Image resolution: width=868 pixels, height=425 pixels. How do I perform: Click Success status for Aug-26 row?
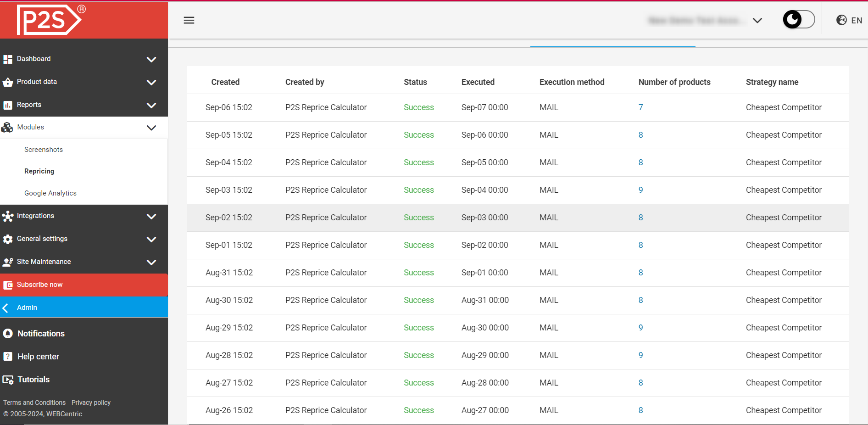point(419,410)
